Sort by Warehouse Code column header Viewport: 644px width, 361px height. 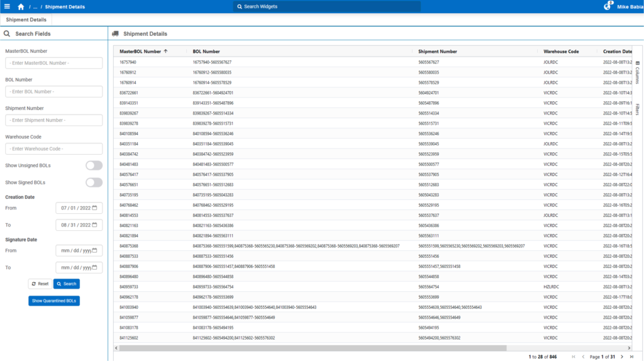[561, 52]
